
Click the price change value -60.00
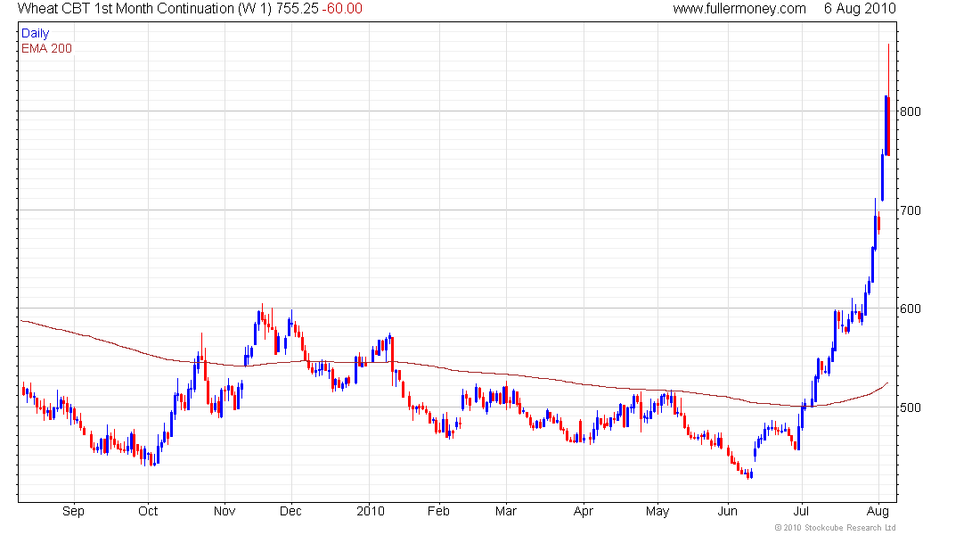(342, 9)
